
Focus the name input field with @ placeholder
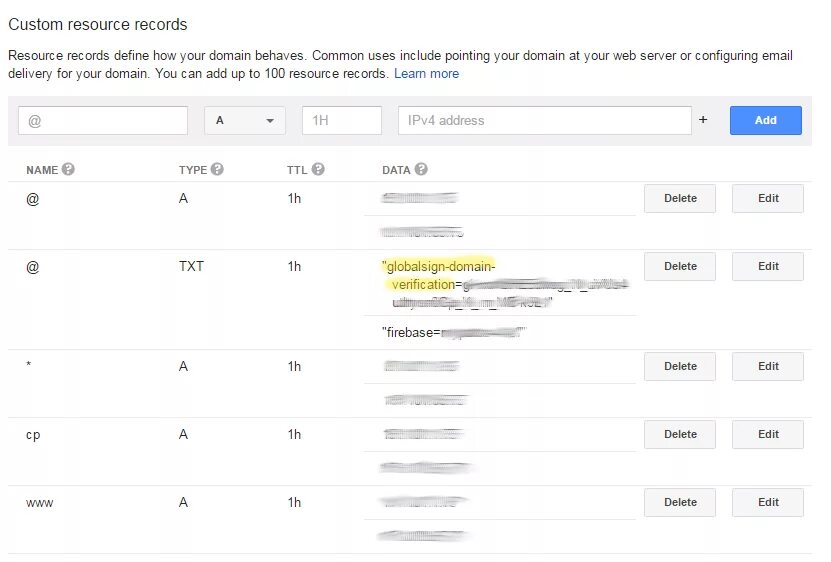(x=103, y=120)
